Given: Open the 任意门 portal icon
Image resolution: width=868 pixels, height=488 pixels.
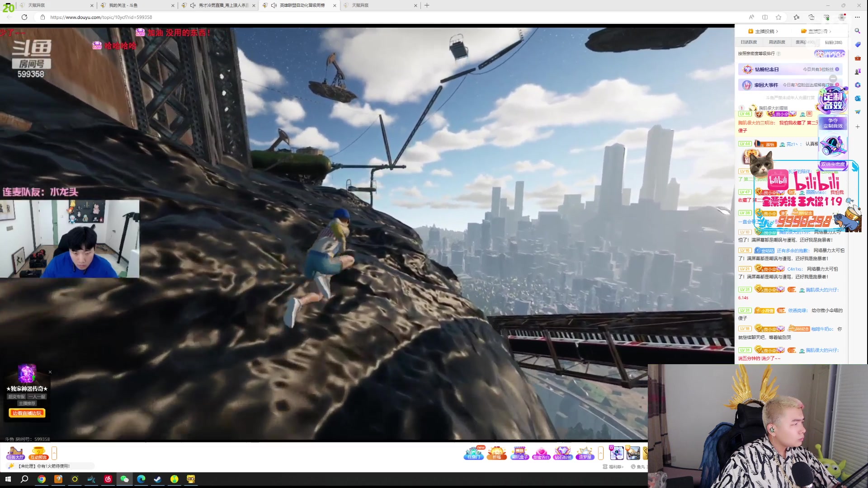Looking at the screenshot, I should (473, 453).
